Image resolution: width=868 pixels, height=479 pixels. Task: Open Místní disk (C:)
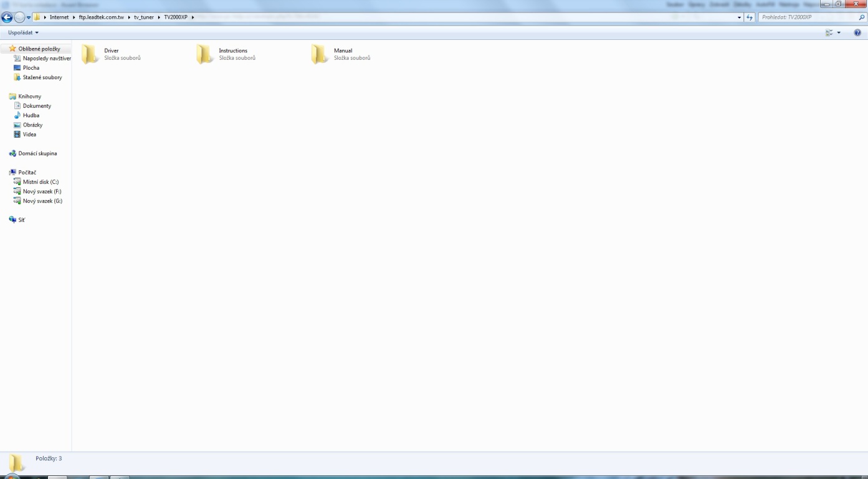[x=41, y=182]
